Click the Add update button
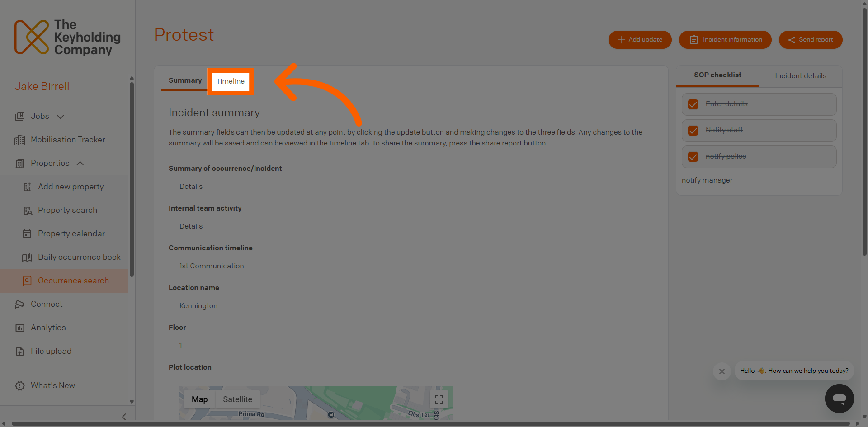Screen dimensions: 868x427 click(640, 40)
